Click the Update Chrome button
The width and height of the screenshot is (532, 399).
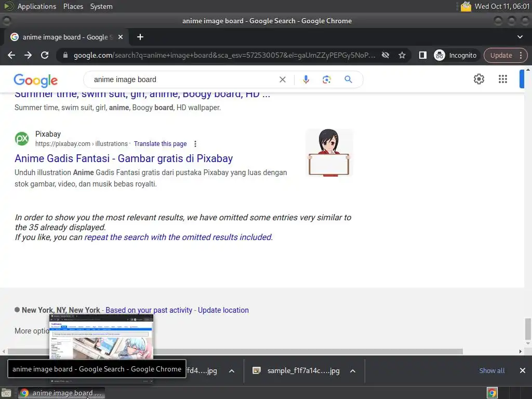click(x=501, y=55)
